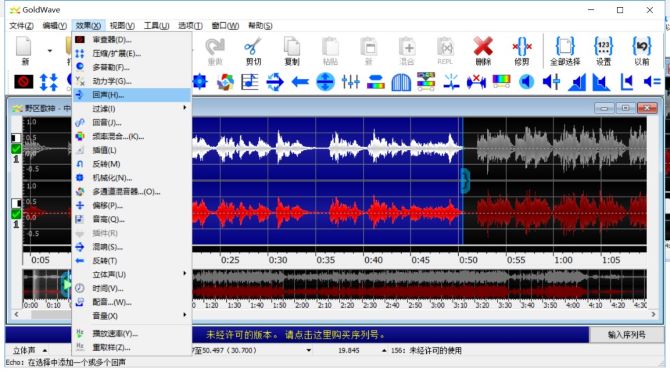
Task: Click the Change Volume speaker-slider icon
Action: (552, 82)
